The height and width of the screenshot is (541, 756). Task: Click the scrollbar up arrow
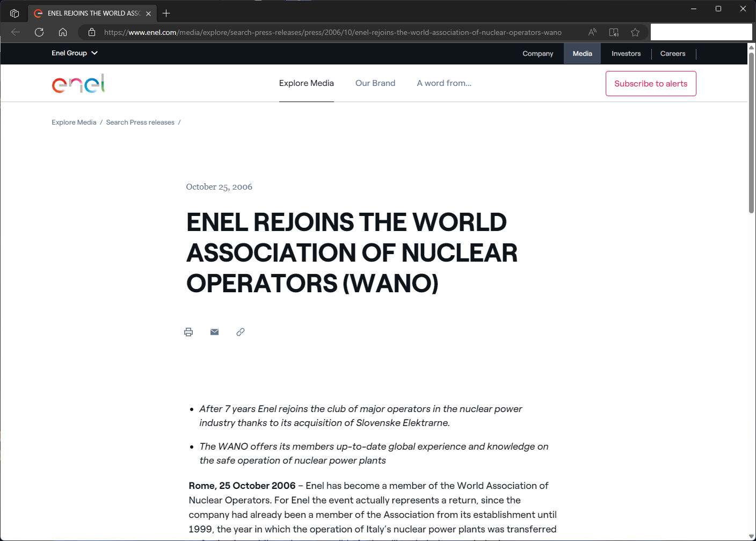(751, 47)
